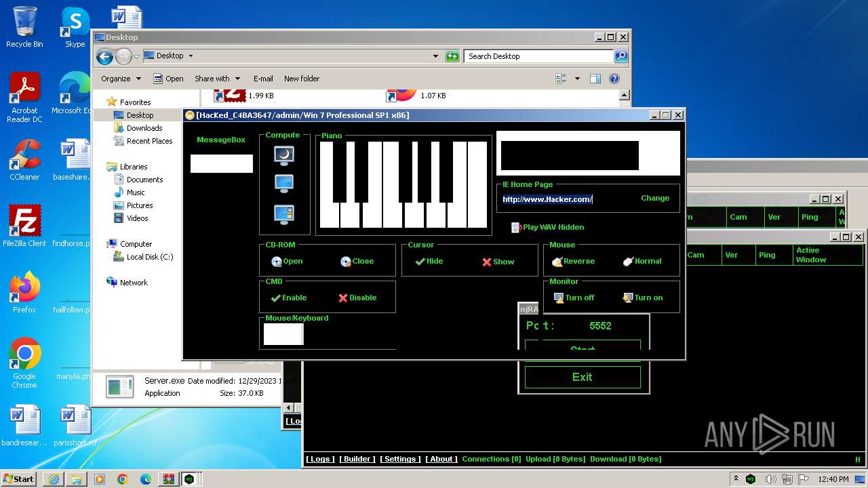
Task: Open the [ Builder ] menu in njRAT
Action: click(x=357, y=459)
